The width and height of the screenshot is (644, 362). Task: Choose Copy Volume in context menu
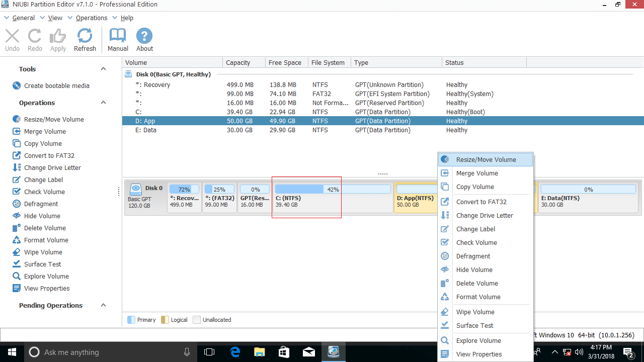486,187
